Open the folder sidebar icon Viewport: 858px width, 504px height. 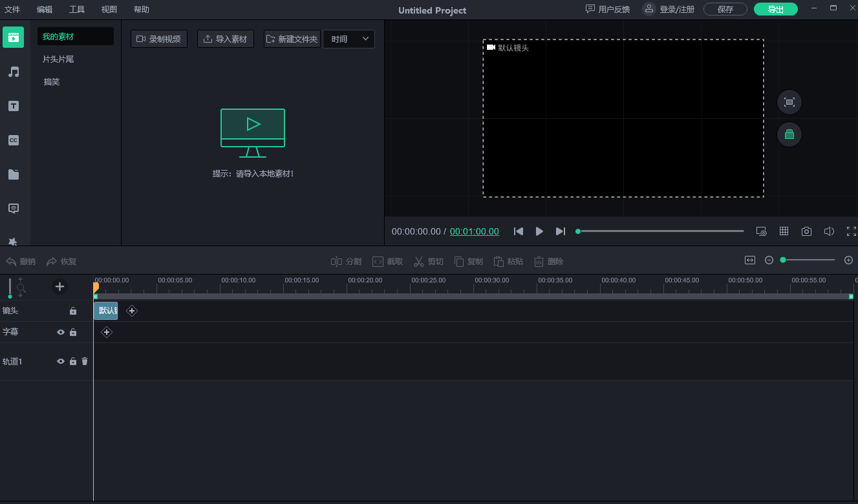pyautogui.click(x=13, y=174)
